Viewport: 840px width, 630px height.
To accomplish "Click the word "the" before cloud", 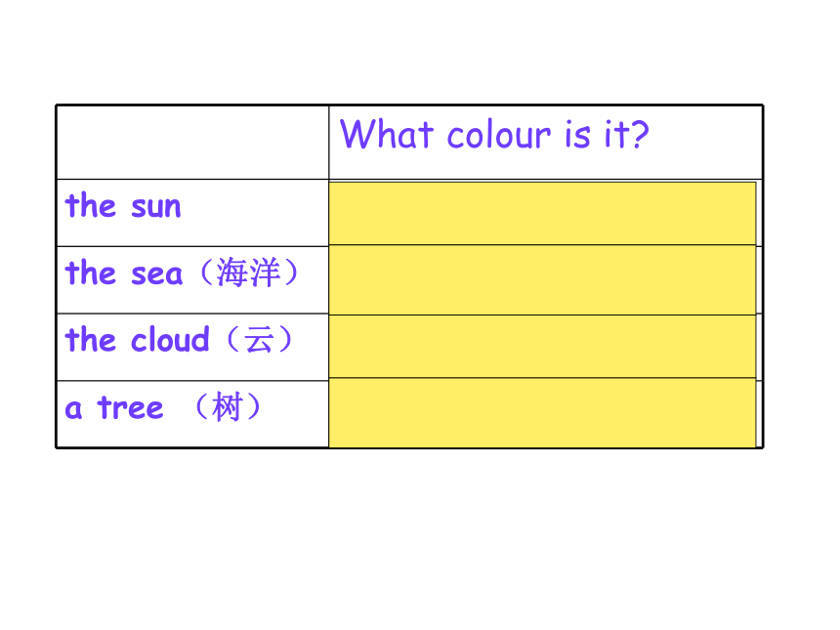I will pos(90,339).
